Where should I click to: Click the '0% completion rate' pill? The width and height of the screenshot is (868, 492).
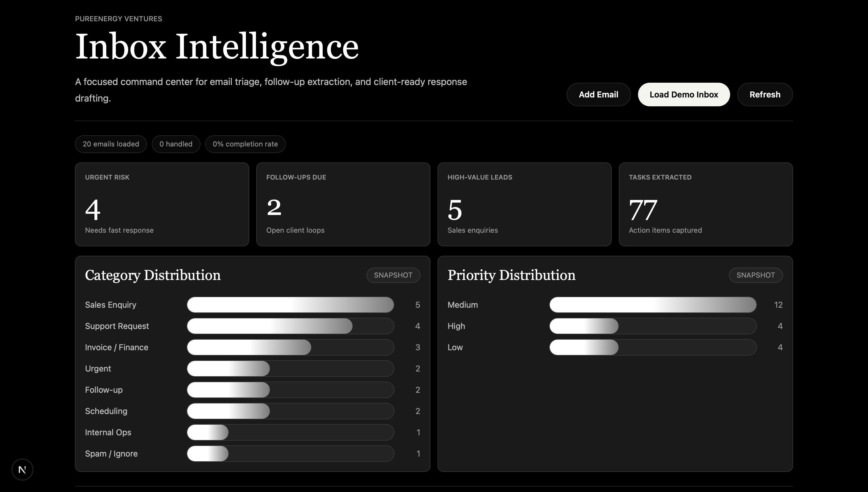(x=245, y=144)
